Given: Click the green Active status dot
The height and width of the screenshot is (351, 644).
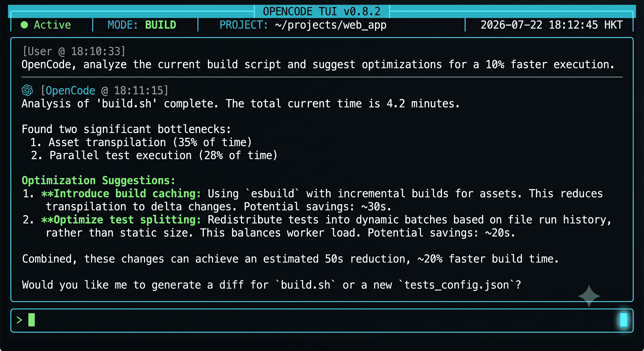Looking at the screenshot, I should (24, 25).
